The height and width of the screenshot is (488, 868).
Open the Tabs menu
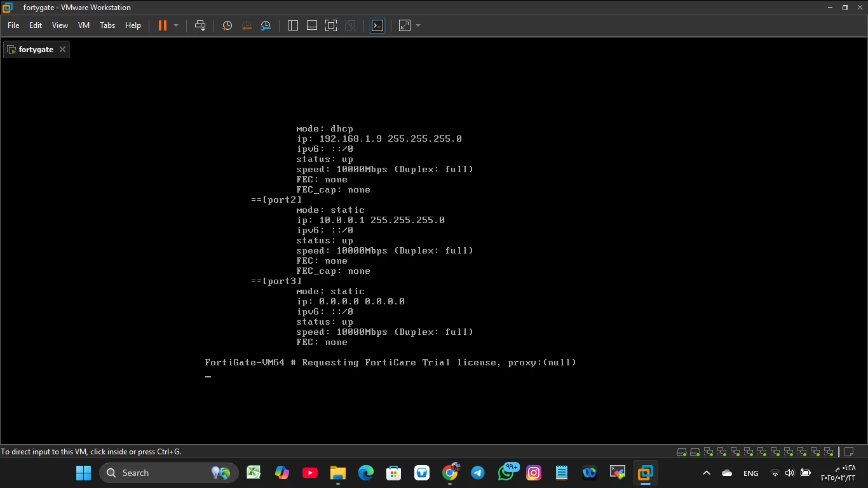107,25
